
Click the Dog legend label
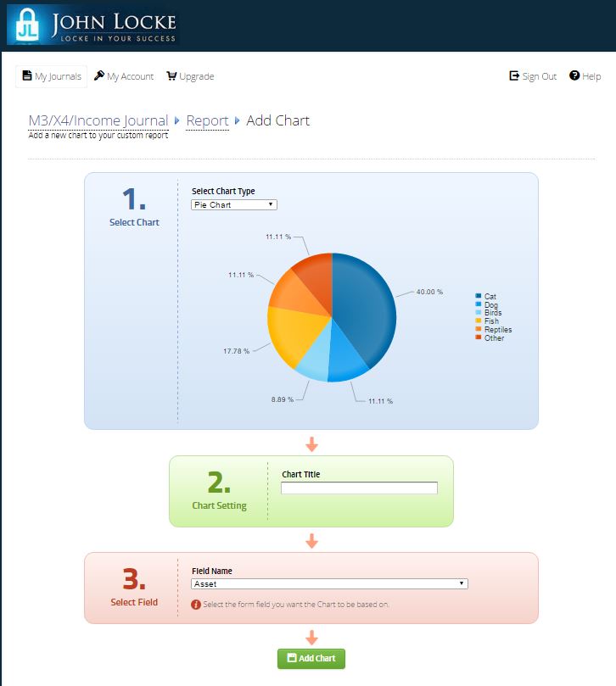coord(490,304)
